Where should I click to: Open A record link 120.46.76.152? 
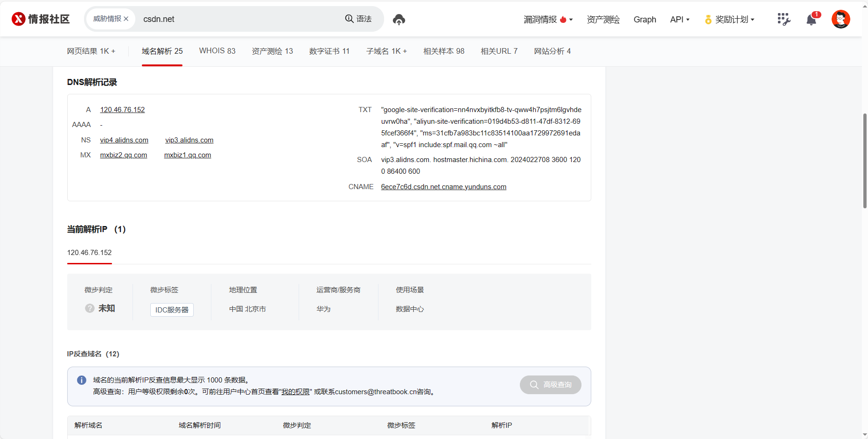coord(122,110)
